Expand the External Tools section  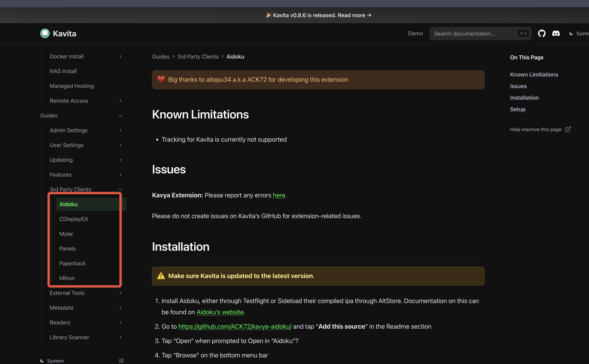pos(120,293)
